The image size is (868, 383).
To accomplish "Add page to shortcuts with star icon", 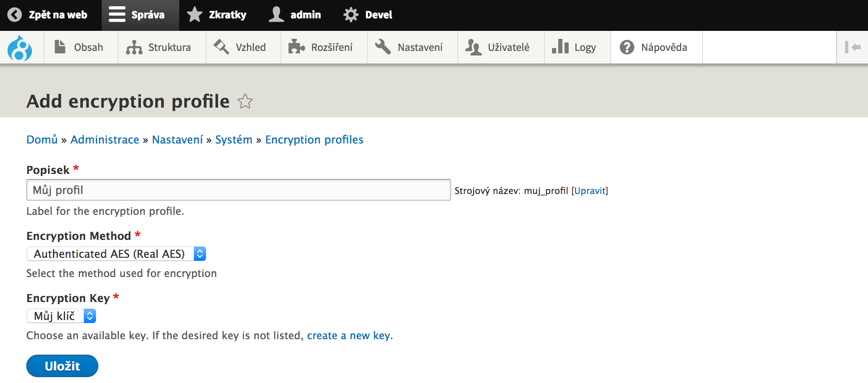I will (245, 101).
